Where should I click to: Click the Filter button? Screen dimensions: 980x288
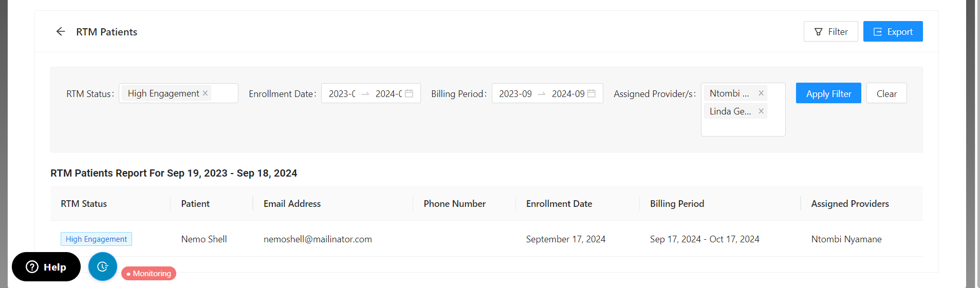pos(830,32)
